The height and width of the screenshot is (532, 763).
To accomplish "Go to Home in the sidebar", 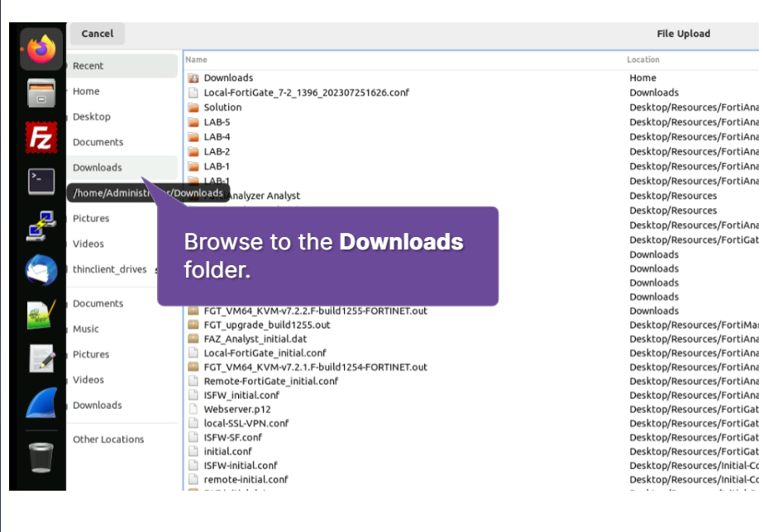I will pyautogui.click(x=122, y=91).
